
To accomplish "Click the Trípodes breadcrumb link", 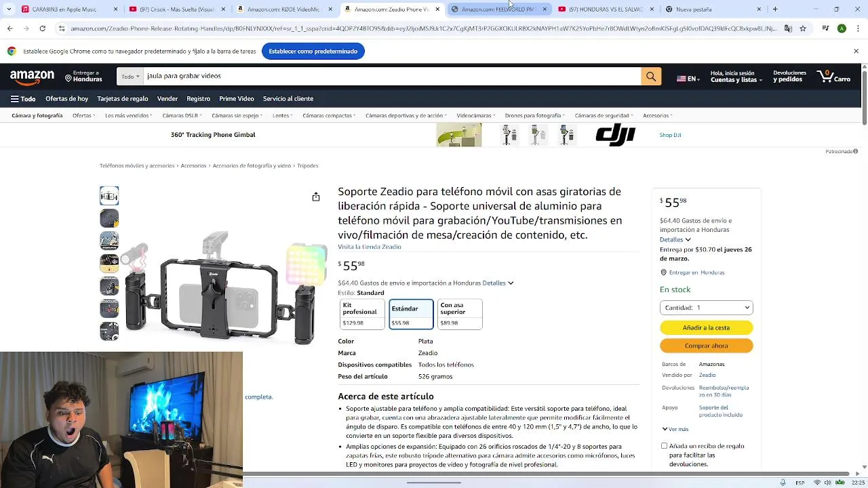I will (x=307, y=165).
